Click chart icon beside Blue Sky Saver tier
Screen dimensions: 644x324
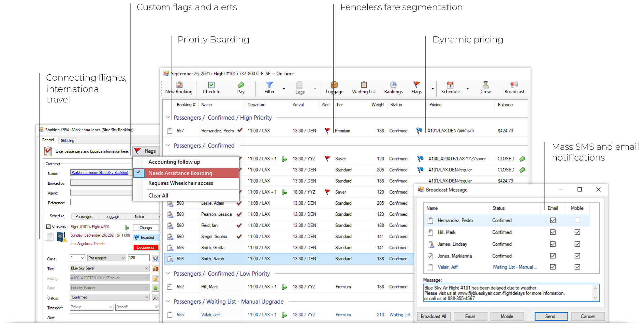pyautogui.click(x=155, y=269)
